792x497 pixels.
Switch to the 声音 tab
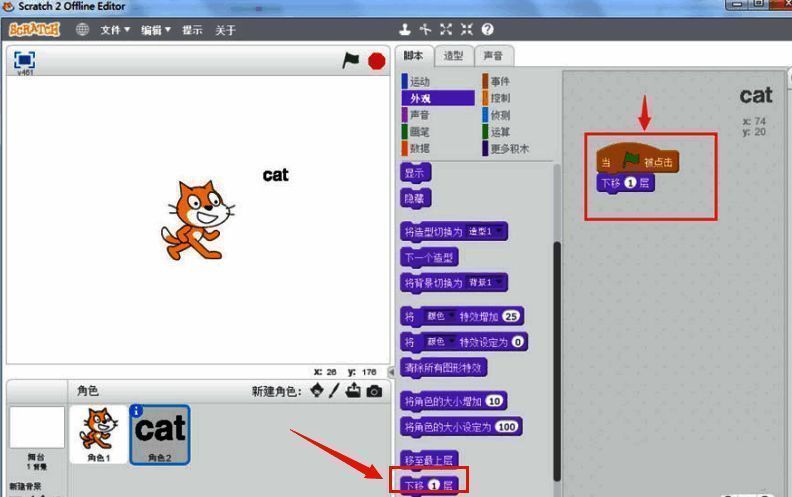pos(492,56)
